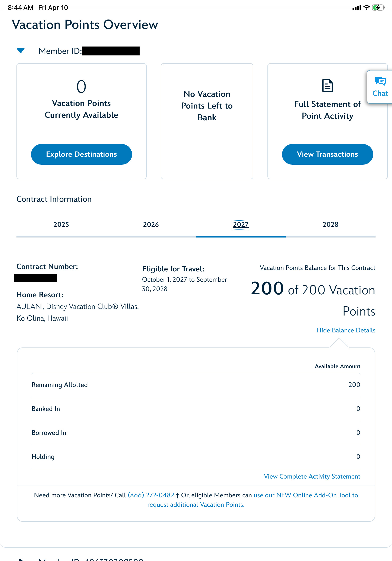Viewport: 392px width, 561px height.
Task: Select the 2026 tab
Action: (151, 224)
